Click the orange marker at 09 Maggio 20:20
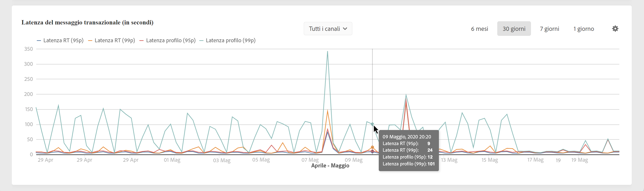644x191 pixels. pos(372,147)
